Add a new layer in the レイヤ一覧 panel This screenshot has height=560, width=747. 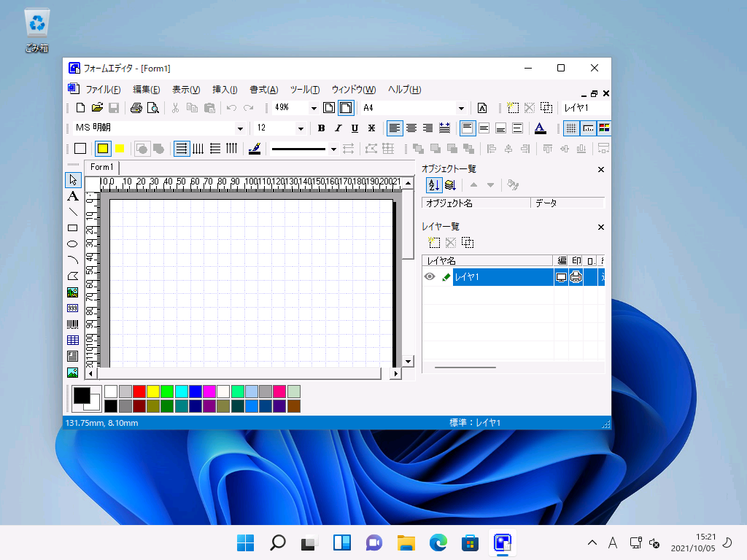point(434,242)
